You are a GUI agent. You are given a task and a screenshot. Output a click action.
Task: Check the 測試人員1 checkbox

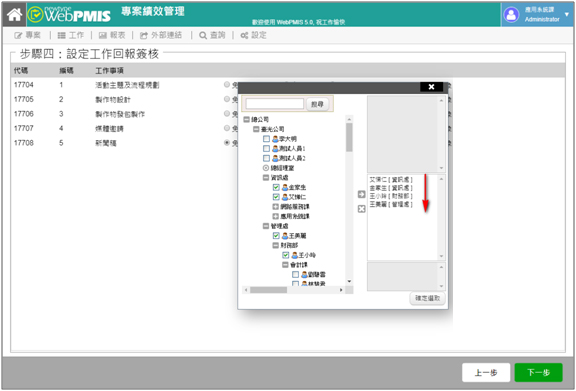(266, 148)
